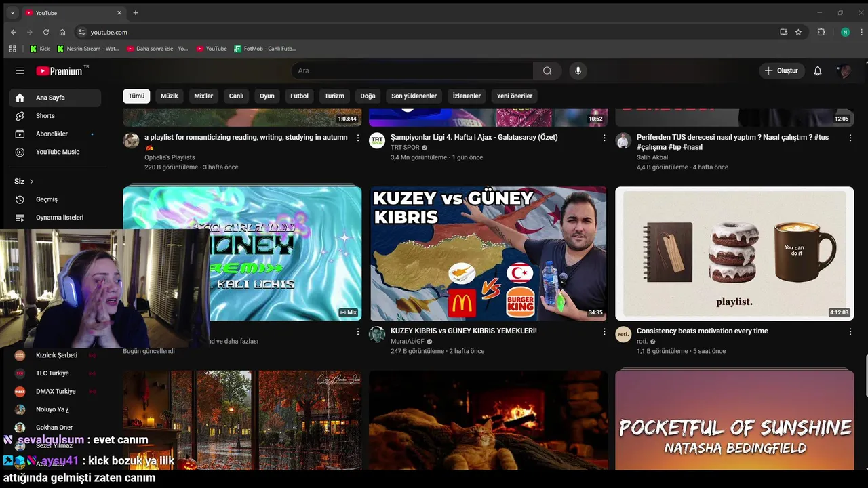Reload the page in browser toolbar

click(46, 32)
